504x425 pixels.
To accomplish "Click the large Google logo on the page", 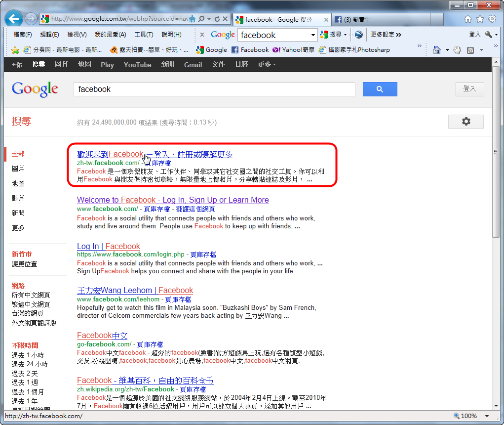I will 35,89.
